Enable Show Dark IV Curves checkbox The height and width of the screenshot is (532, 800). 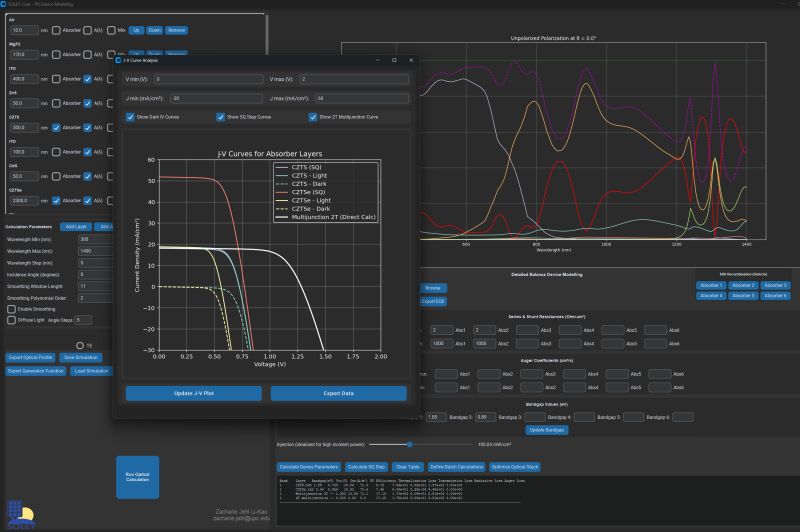point(130,117)
